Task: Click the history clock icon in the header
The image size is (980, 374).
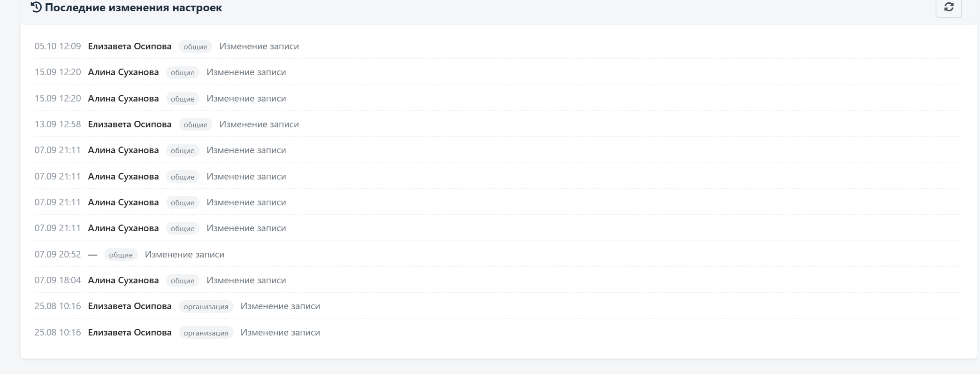Action: pos(36,8)
